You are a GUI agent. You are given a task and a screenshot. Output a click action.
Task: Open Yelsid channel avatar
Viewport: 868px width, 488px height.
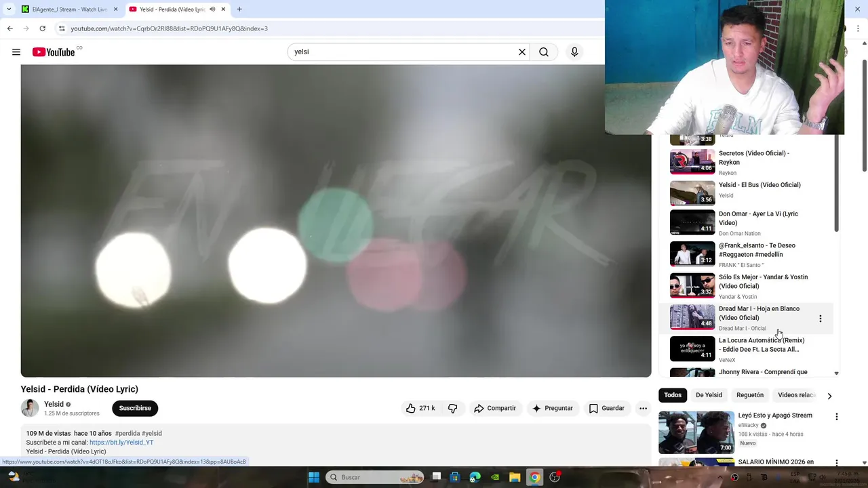tap(30, 408)
